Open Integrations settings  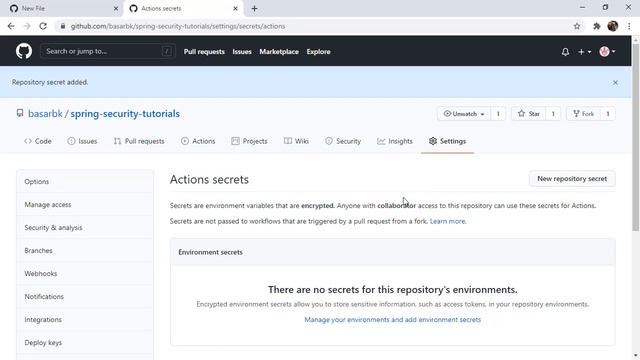[x=85, y=320]
